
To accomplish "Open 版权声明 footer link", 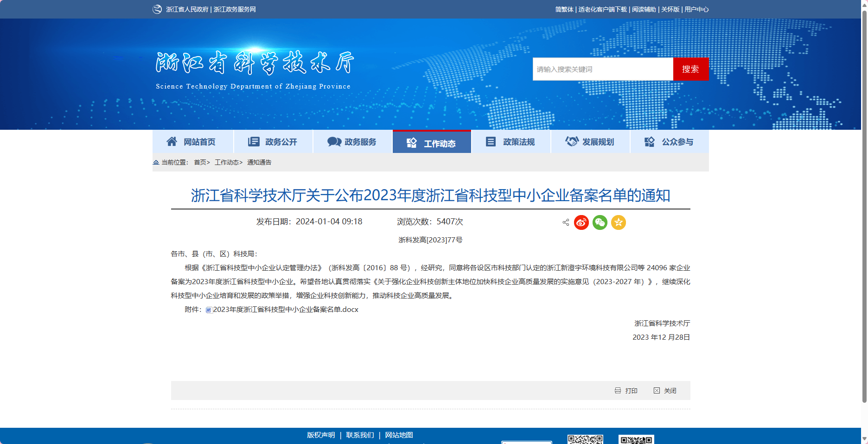I will click(321, 435).
